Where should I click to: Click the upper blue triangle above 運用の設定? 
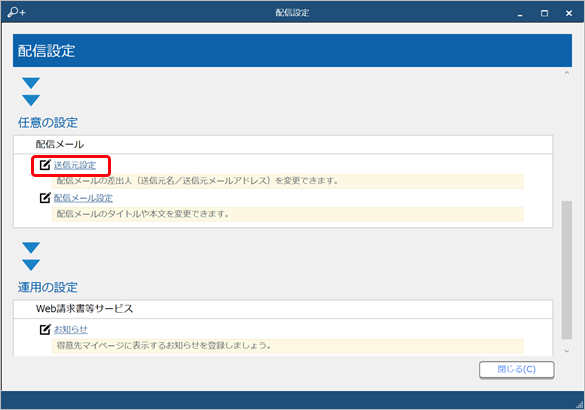pos(31,248)
